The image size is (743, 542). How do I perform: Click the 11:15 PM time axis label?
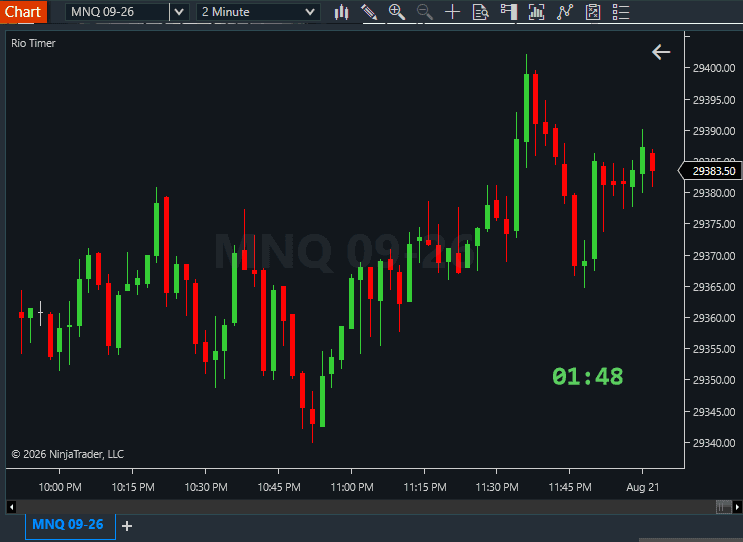pos(425,487)
